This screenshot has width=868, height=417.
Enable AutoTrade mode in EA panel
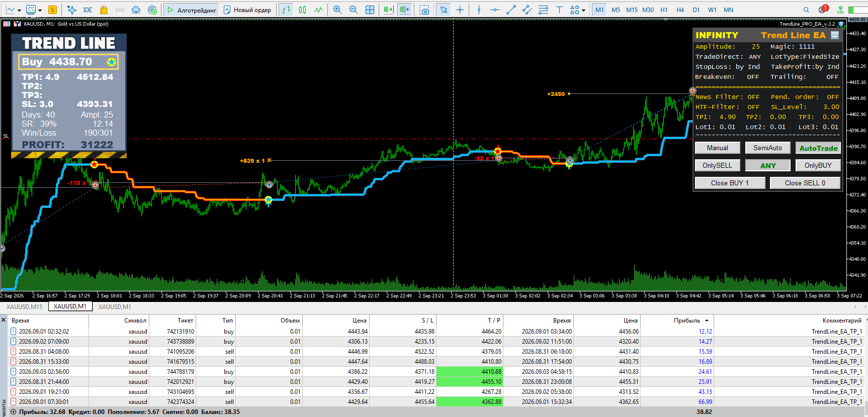818,148
